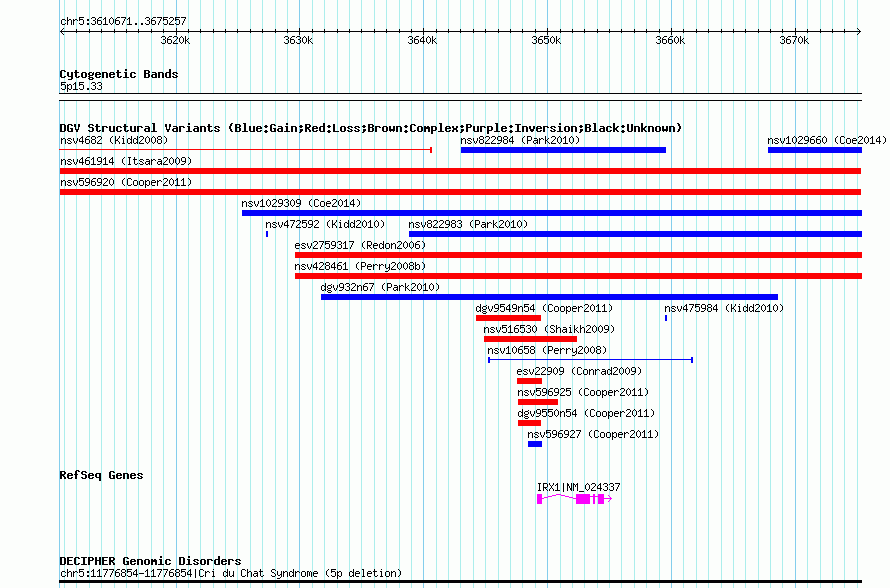Select the nsv822984 (Park2010) blue gain bar

(563, 150)
